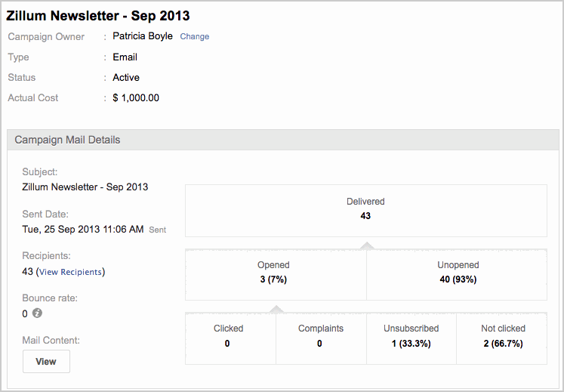
Task: Click the mail subject text under Subject
Action: [x=85, y=187]
